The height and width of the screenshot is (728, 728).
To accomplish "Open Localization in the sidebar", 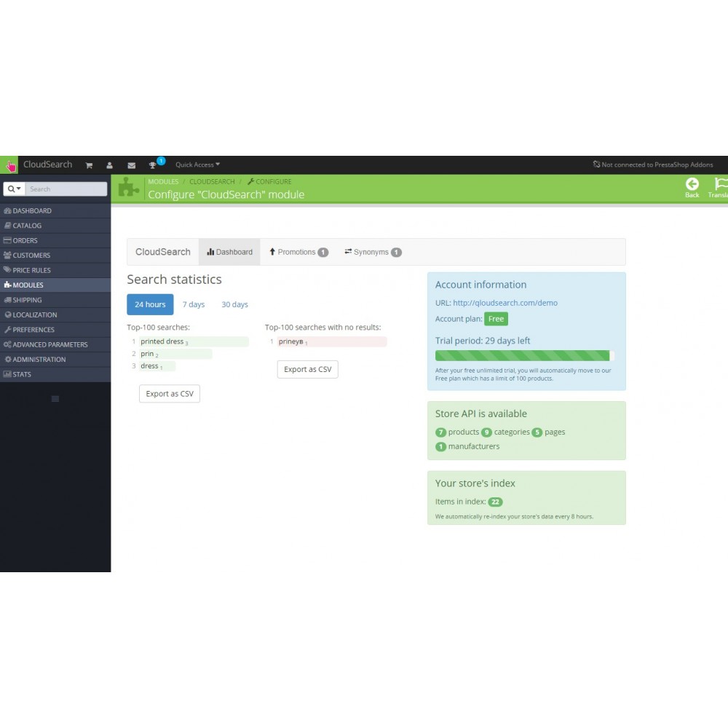I will 55,314.
